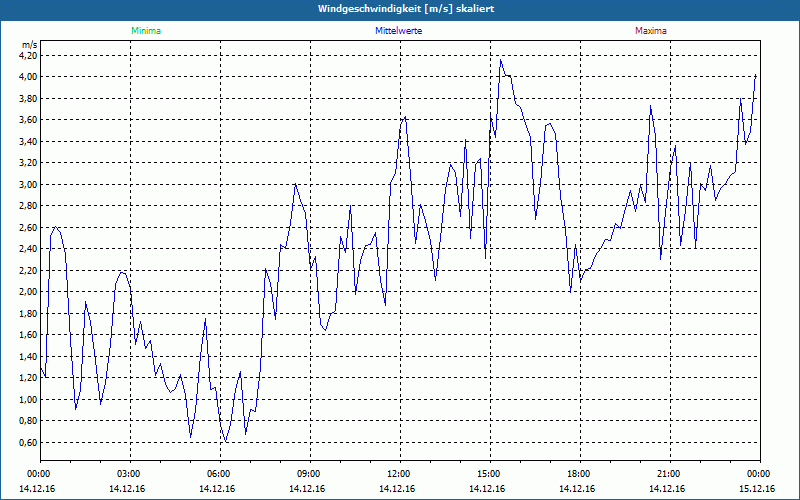Click the 15:00 time axis label
Image resolution: width=800 pixels, height=500 pixels.
point(490,474)
